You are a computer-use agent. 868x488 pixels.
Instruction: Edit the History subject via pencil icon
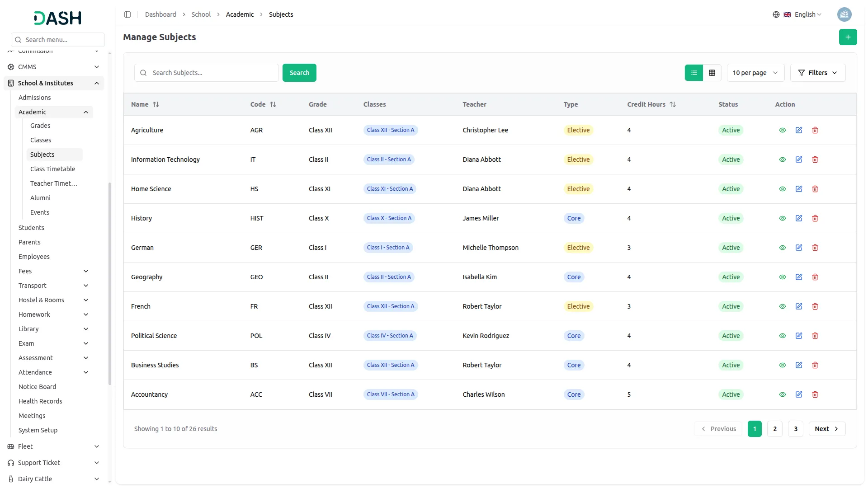coord(798,218)
